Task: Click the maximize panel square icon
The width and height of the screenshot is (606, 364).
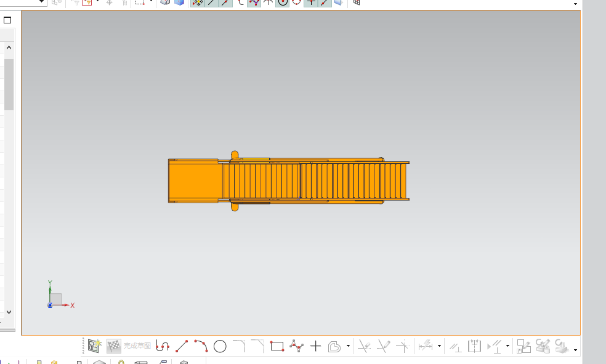Action: click(x=7, y=20)
